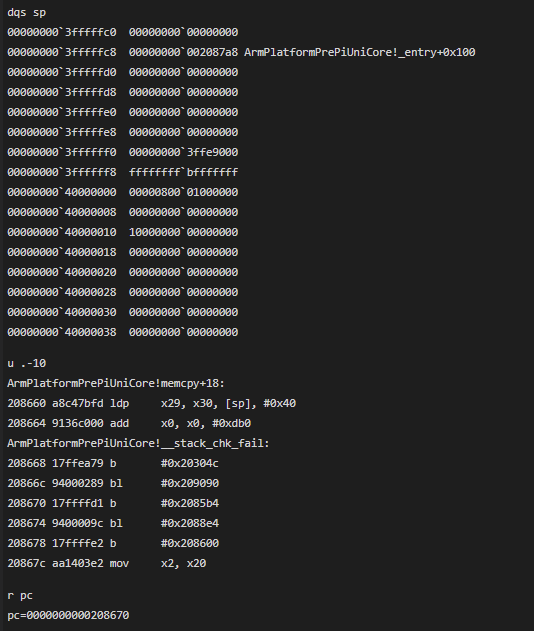This screenshot has height=631, width=534.
Task: Click opcode bytes 17ffffe2
Action: 78,543
